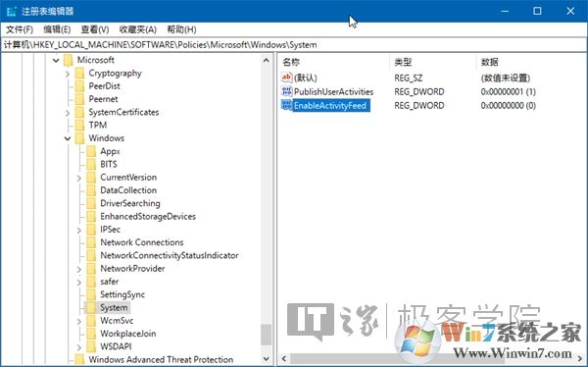
Task: Click 0x00000001 (1) data cell
Action: tap(508, 91)
